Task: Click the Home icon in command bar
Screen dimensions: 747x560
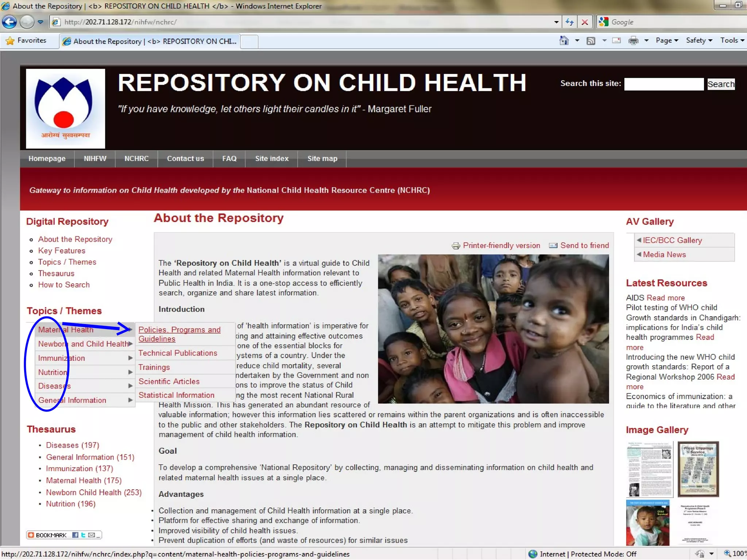Action: coord(564,40)
